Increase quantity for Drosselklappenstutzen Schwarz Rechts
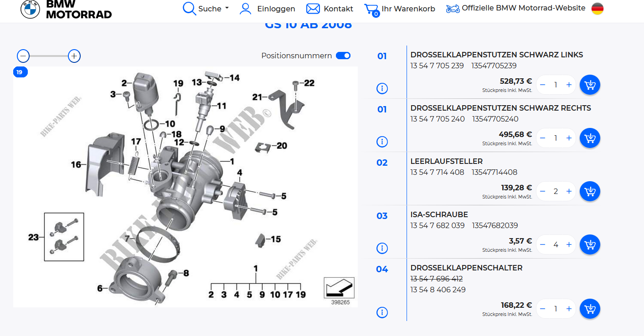This screenshot has width=644, height=336. pos(569,138)
